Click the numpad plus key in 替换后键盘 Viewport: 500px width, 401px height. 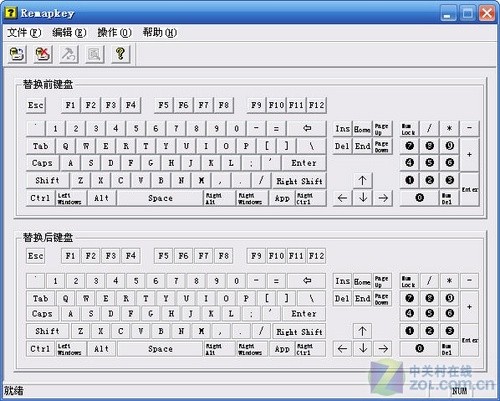pos(469,307)
